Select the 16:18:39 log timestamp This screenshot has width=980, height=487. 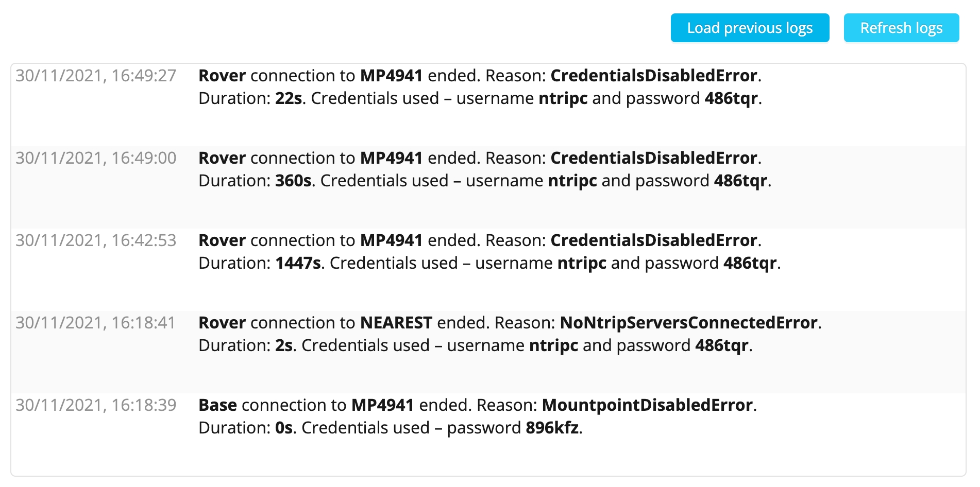coord(96,405)
